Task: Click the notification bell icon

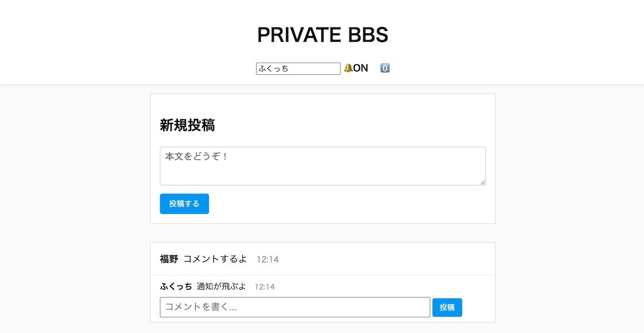Action: [x=348, y=68]
